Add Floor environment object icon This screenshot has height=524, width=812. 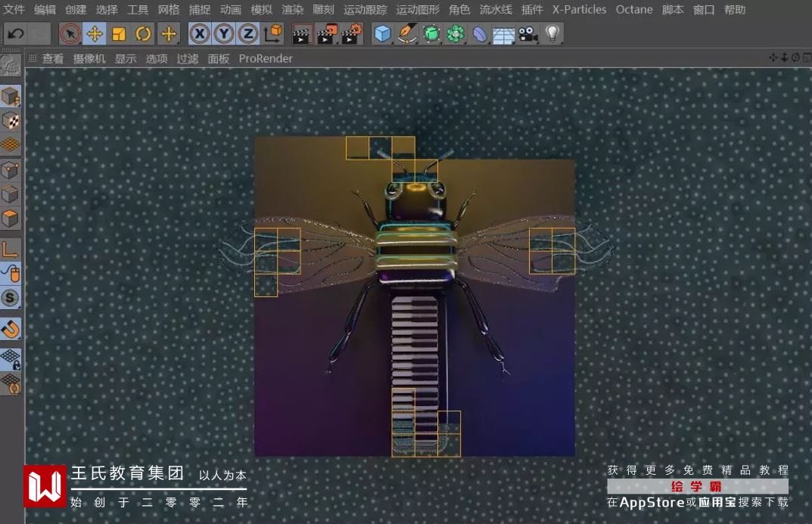[x=504, y=36]
